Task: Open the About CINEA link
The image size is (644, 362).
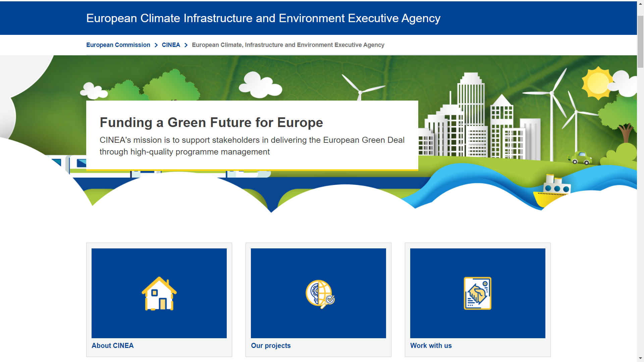Action: click(x=112, y=346)
